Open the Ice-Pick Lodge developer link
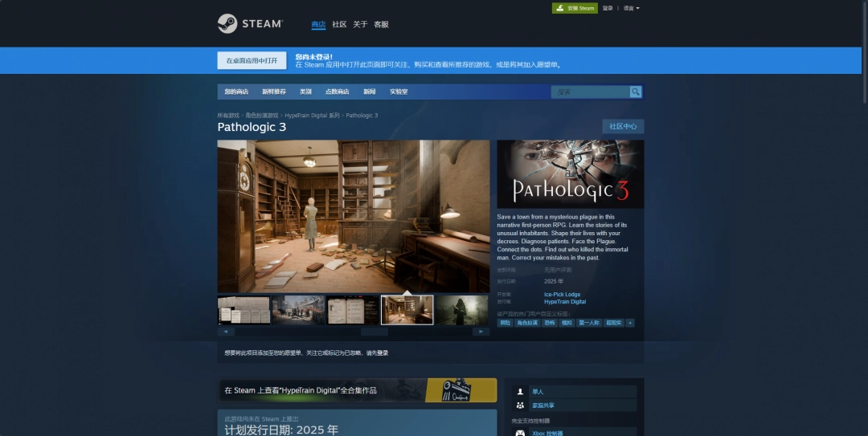The image size is (868, 436). pyautogui.click(x=562, y=295)
